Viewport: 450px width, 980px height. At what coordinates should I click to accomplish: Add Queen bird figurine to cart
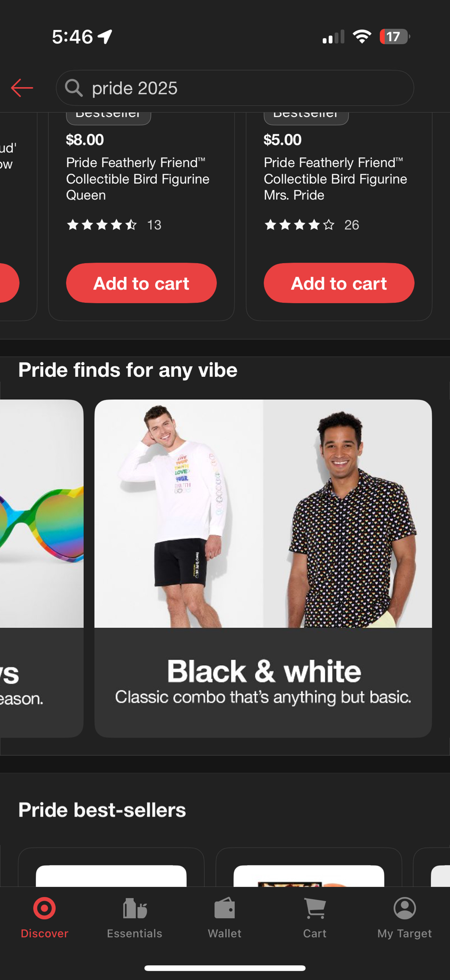pos(142,283)
